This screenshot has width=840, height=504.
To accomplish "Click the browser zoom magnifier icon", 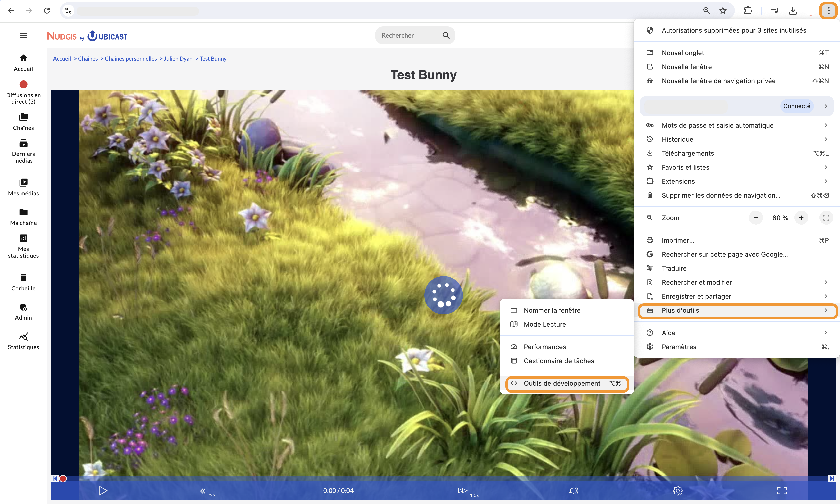I will click(707, 11).
